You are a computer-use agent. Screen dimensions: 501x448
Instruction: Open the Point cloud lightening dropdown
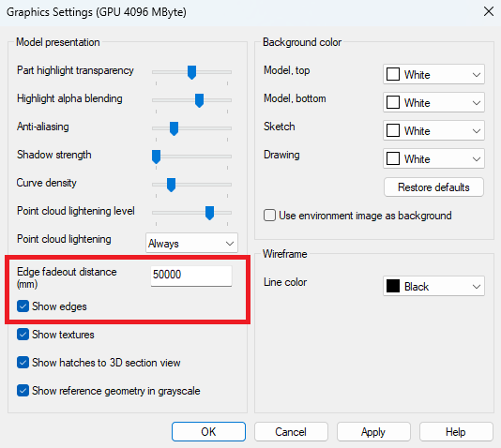[x=191, y=243]
